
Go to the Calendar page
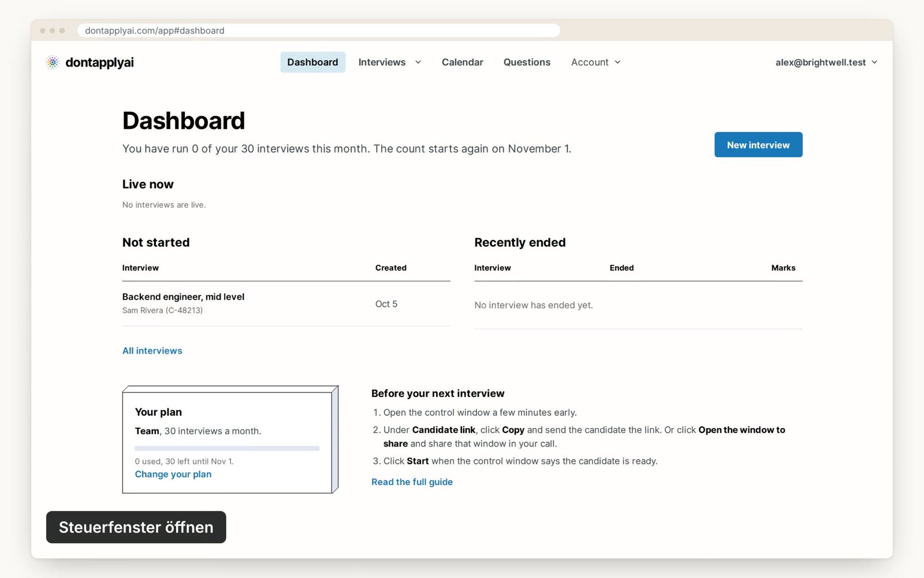[462, 62]
